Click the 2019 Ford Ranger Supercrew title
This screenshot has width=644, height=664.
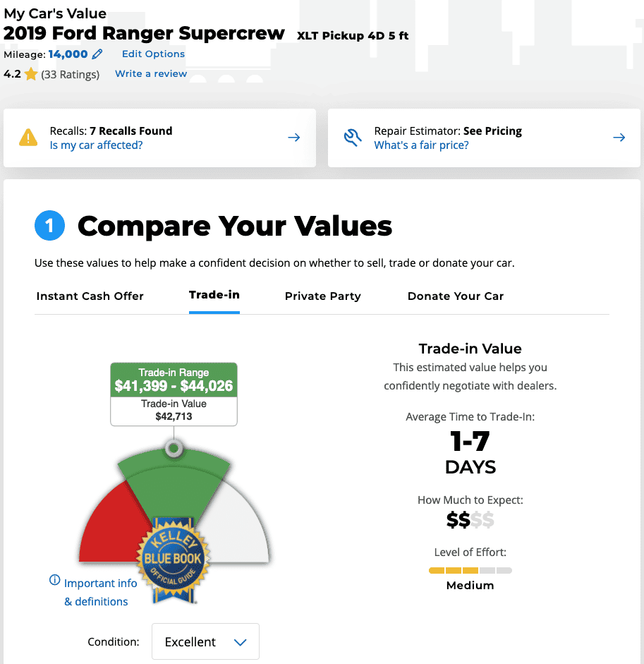click(144, 33)
